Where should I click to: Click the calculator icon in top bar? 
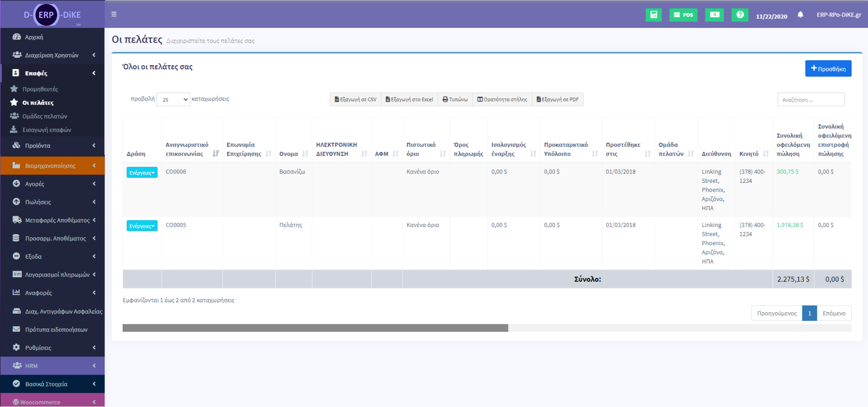click(653, 15)
